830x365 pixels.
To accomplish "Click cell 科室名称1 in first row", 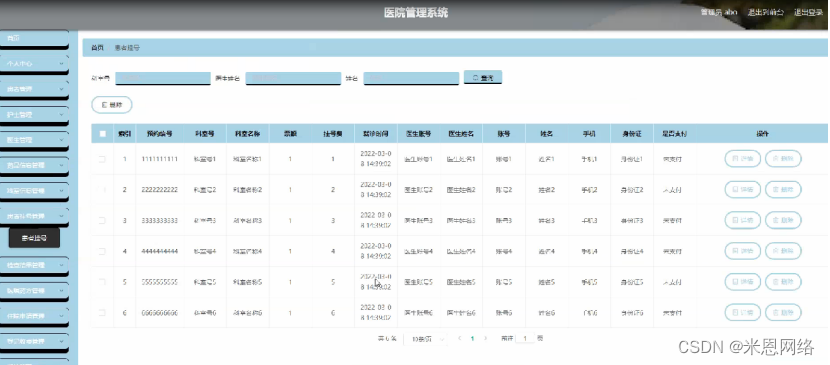I will (248, 159).
